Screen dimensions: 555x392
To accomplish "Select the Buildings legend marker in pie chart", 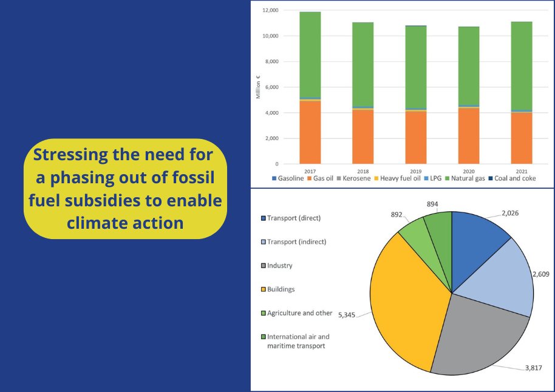I will (262, 289).
